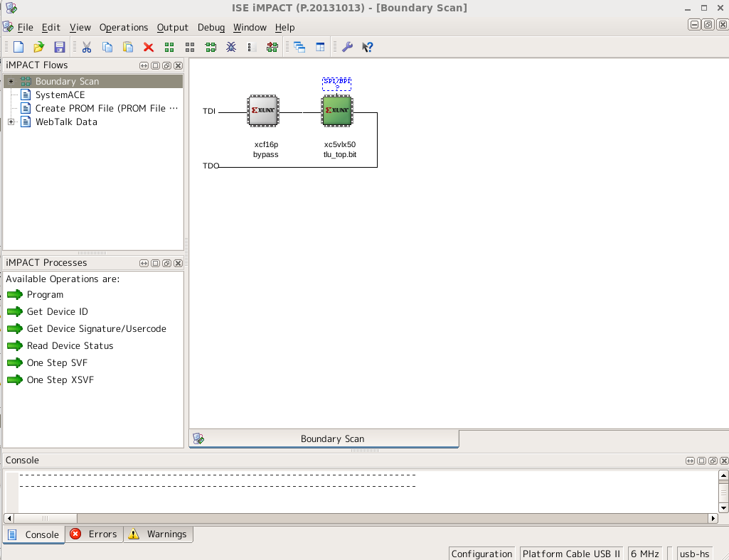Open the Edit menu
The width and height of the screenshot is (729, 560).
pos(50,28)
